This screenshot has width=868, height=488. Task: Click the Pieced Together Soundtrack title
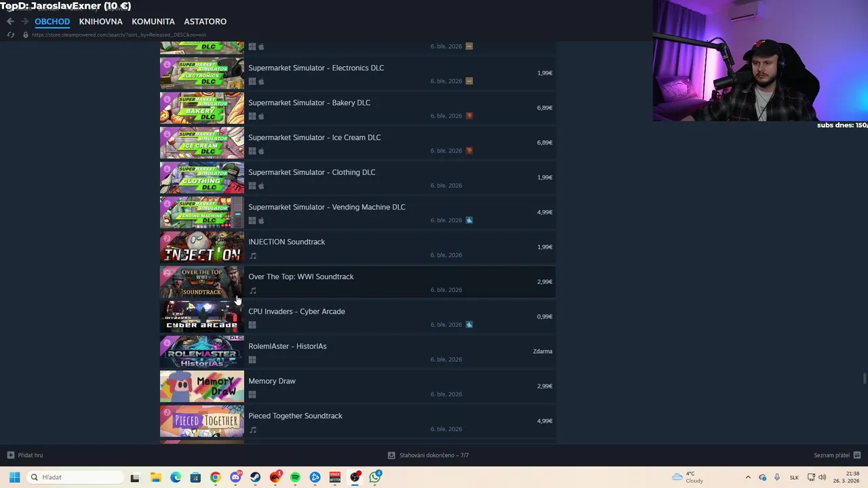[x=295, y=416]
